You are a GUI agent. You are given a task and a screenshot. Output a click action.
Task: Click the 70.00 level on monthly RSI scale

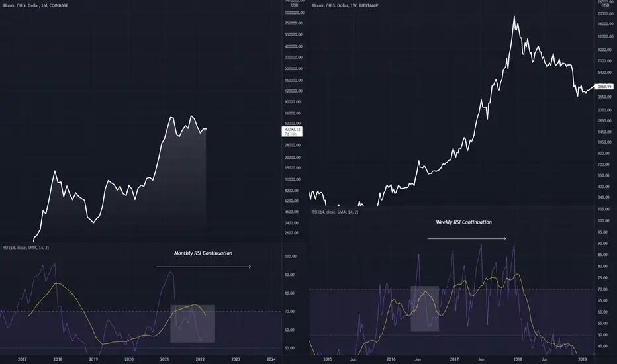[x=289, y=312]
